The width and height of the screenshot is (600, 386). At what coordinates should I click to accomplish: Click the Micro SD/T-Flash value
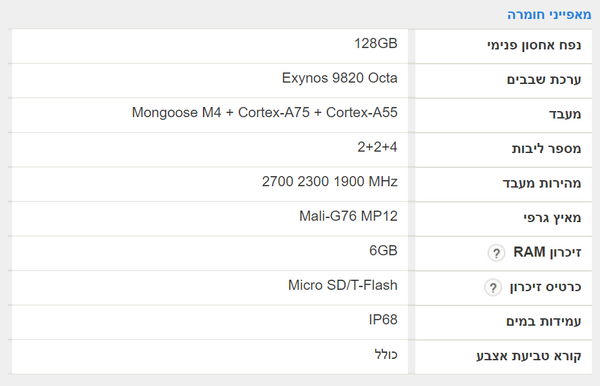click(342, 285)
